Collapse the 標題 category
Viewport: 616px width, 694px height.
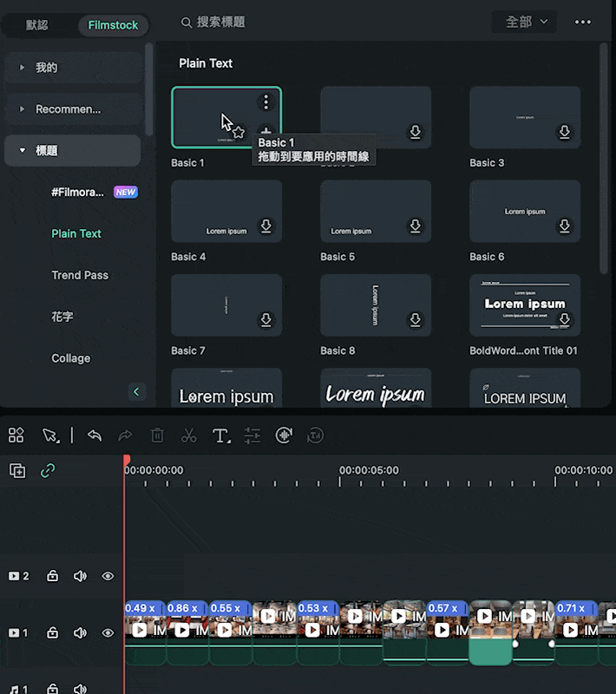pos(73,150)
